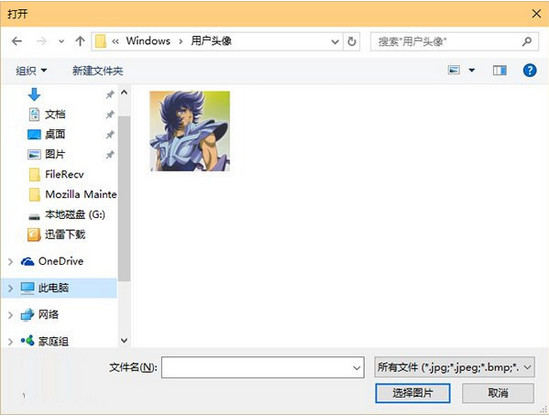Image resolution: width=549 pixels, height=416 pixels.
Task: Select the anime avatar image thumbnail
Action: 190,131
